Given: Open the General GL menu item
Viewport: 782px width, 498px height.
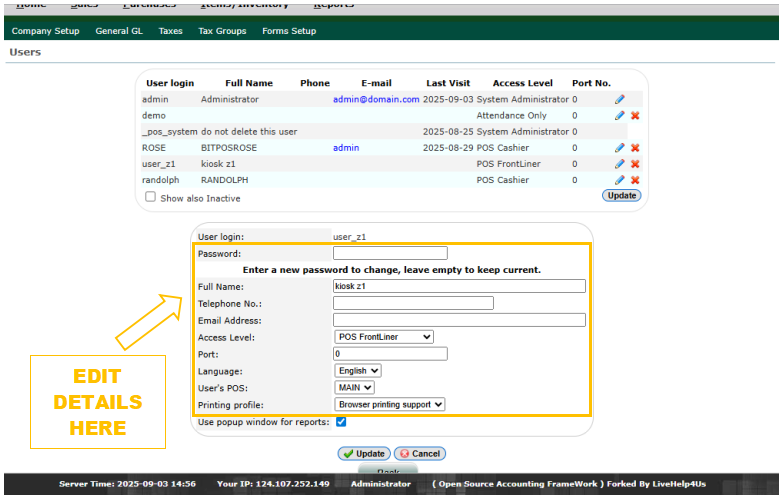Looking at the screenshot, I should pos(119,31).
